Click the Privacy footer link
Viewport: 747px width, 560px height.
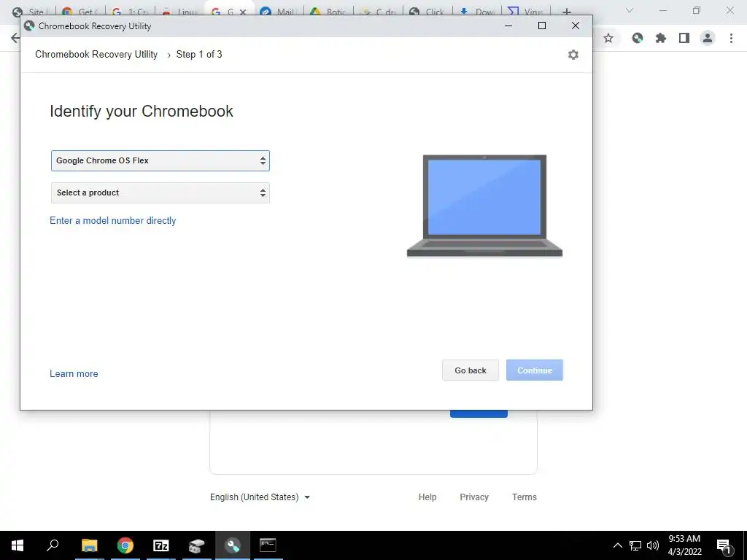click(474, 497)
